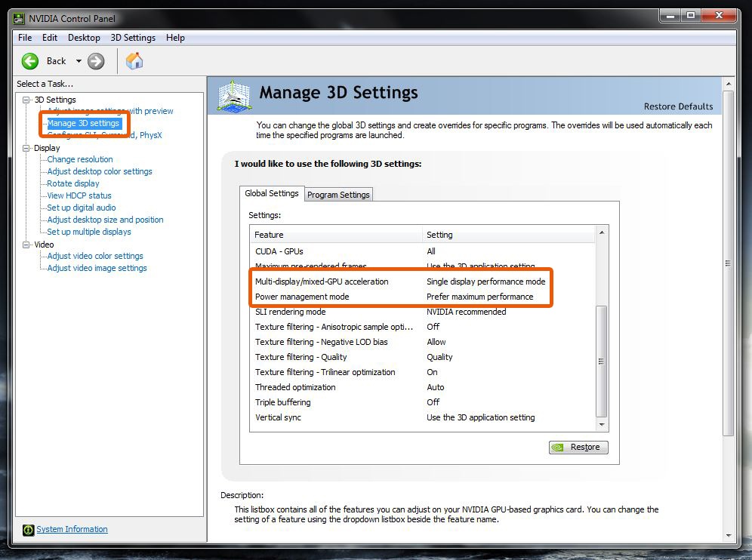Select Texture filtering - Anisotropic sample row
This screenshot has width=752, height=560.
click(423, 327)
